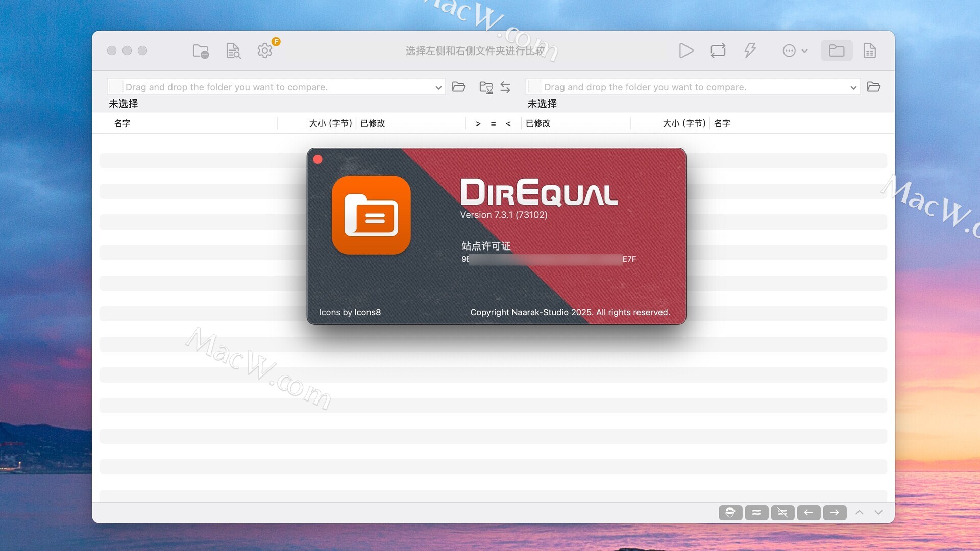The width and height of the screenshot is (980, 551).
Task: Swap left and right folders arrows icon
Action: [x=505, y=87]
